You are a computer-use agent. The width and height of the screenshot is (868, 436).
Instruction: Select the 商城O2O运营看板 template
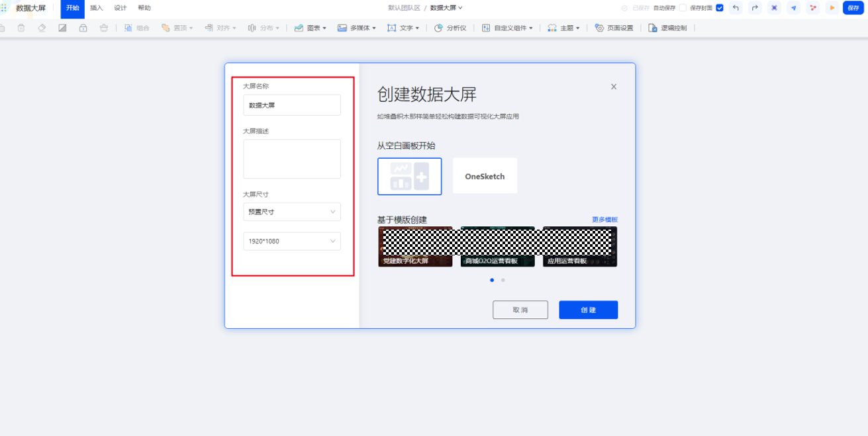point(498,247)
